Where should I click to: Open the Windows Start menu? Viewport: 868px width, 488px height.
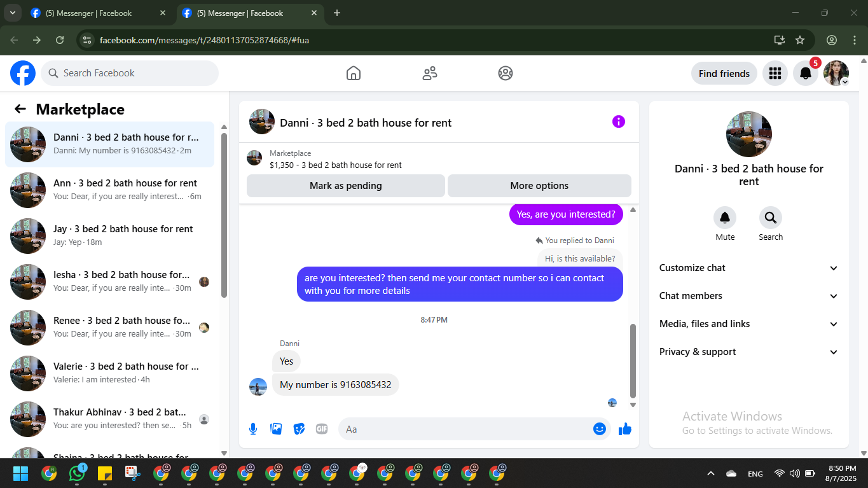pyautogui.click(x=21, y=473)
